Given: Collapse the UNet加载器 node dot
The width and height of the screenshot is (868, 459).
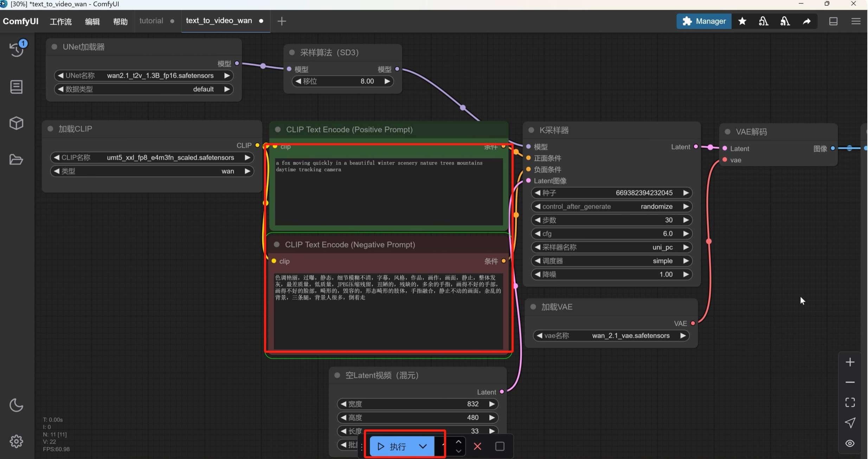Looking at the screenshot, I should 54,47.
